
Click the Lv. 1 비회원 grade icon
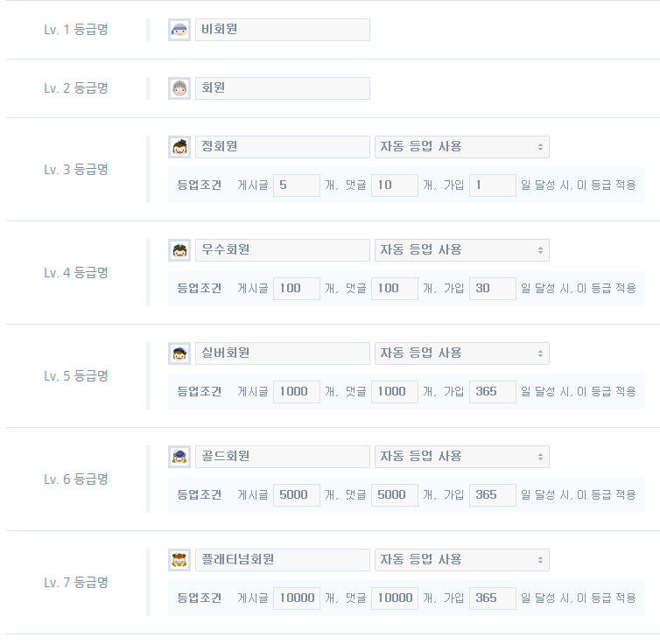tap(179, 30)
